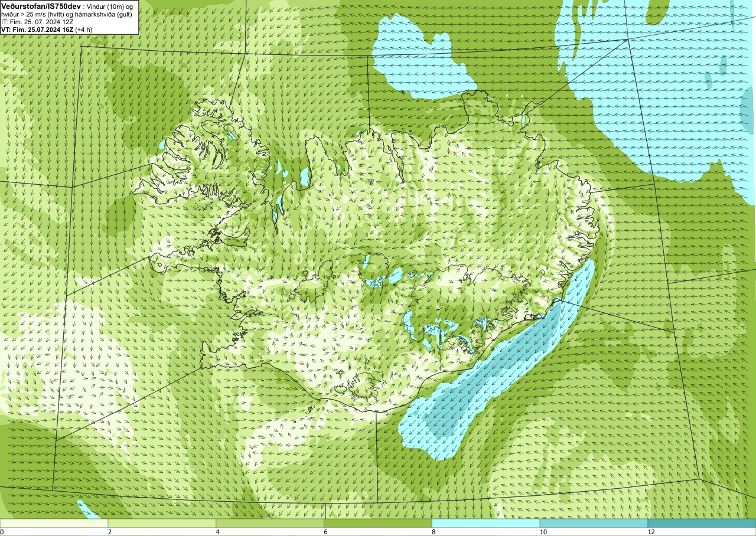This screenshot has width=756, height=536.
Task: Click the legend scale label '4'
Action: coord(218,532)
